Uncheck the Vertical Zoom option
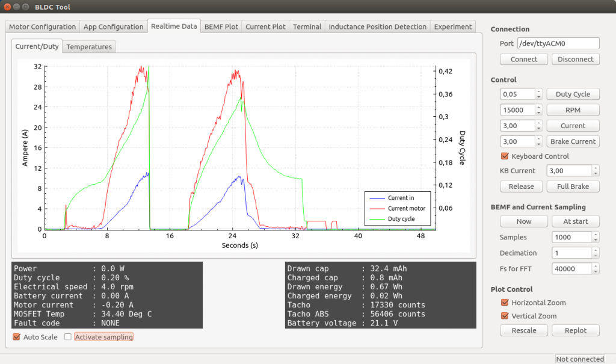Screen dimensions: 616x364 click(x=505, y=316)
